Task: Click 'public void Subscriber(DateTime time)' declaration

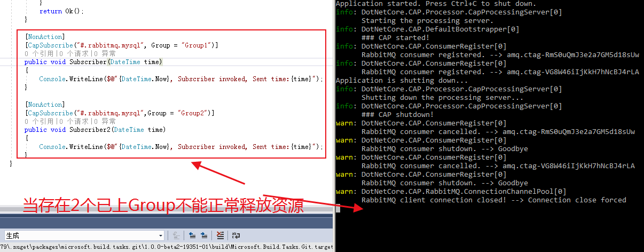Action: [93, 62]
